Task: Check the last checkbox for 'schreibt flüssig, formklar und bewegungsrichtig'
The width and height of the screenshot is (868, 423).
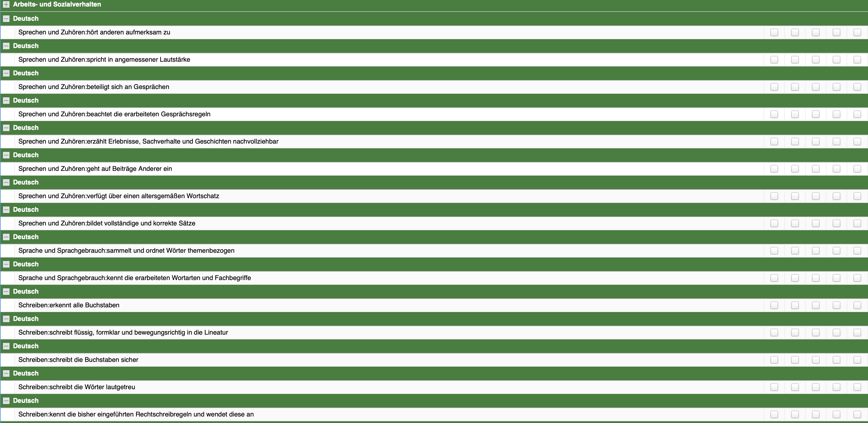Action: click(857, 333)
